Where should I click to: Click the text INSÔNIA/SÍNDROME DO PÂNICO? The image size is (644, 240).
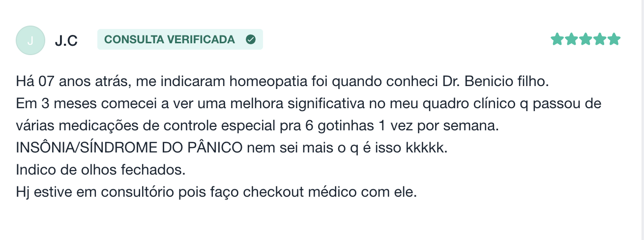(x=129, y=148)
